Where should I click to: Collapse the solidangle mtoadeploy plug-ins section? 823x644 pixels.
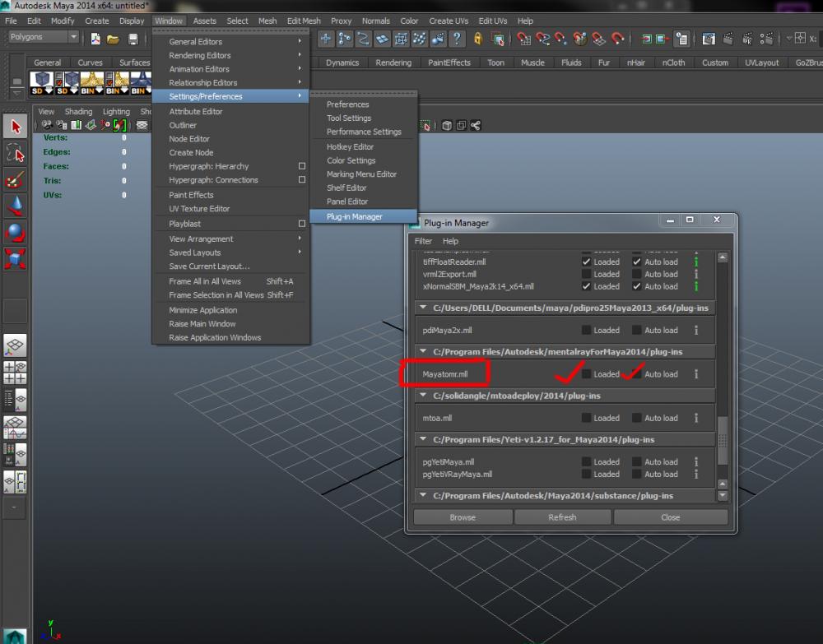pos(423,396)
